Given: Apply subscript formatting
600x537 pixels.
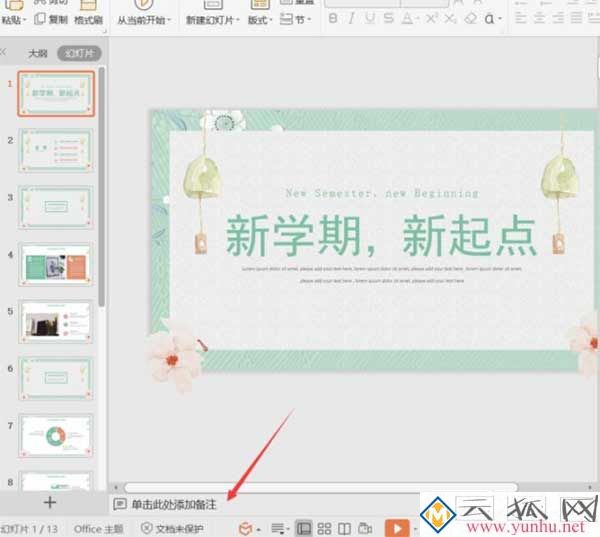Looking at the screenshot, I should click(450, 18).
